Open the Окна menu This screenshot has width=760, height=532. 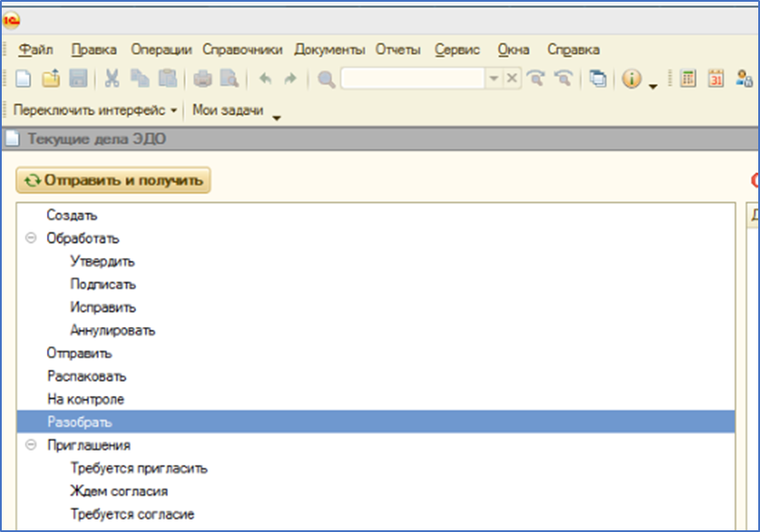coord(513,49)
